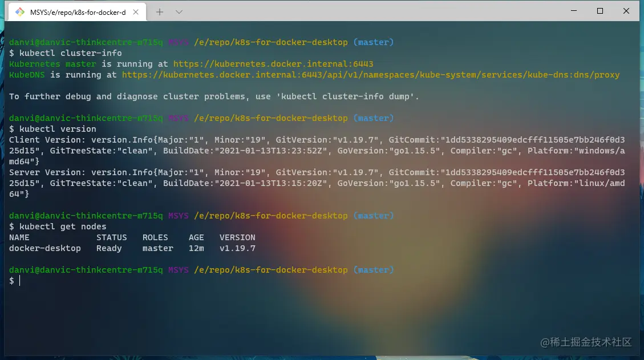This screenshot has height=360, width=644.
Task: Click the 'kubectl cluster-info' command text
Action: point(71,53)
